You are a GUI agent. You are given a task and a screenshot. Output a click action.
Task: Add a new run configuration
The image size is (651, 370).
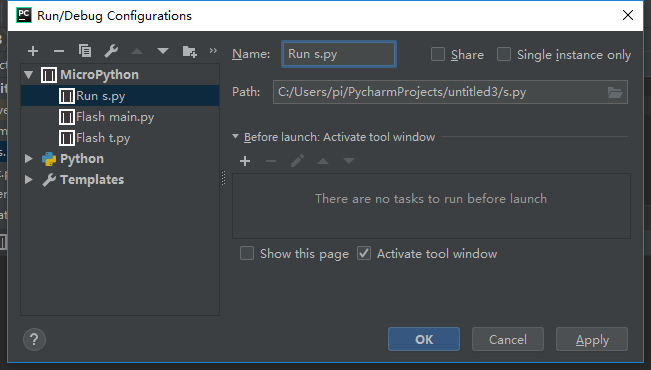[x=33, y=51]
